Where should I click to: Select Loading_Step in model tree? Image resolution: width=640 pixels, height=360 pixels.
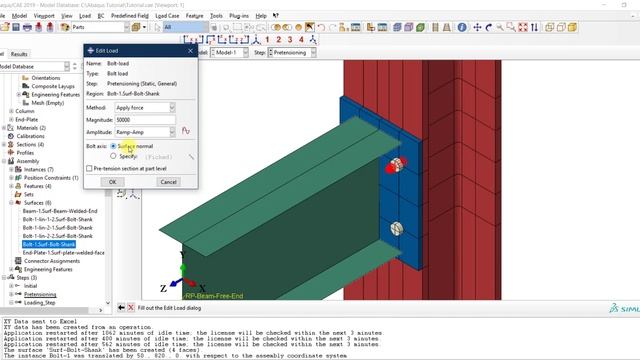(x=40, y=302)
